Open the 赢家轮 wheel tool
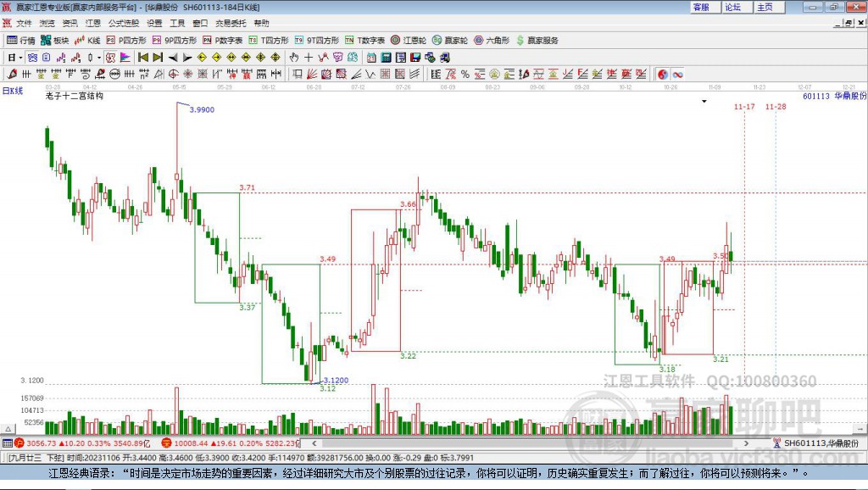 [x=450, y=41]
